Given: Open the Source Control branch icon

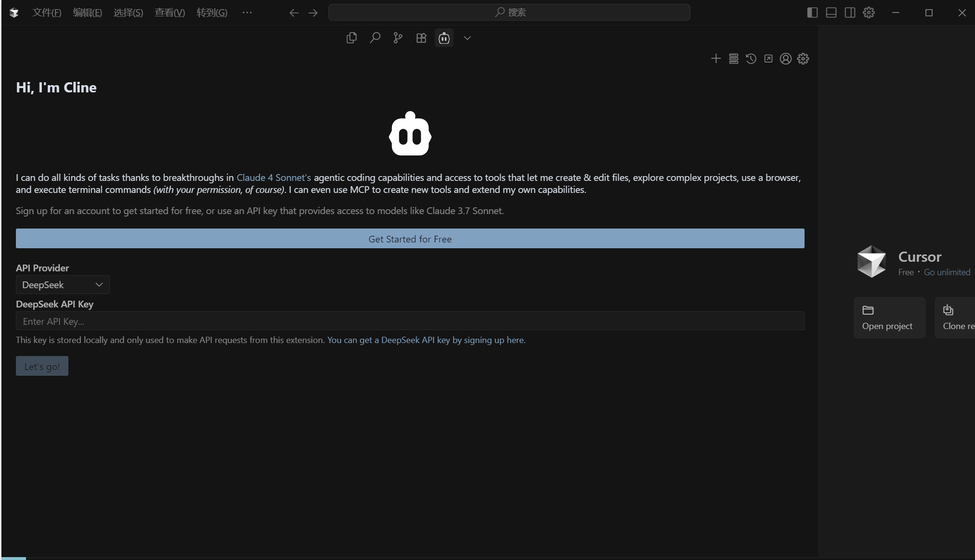Looking at the screenshot, I should (398, 38).
